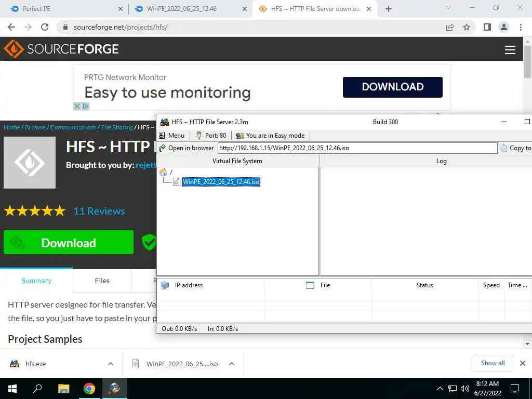Click the HFS title bar app icon
This screenshot has height=399, width=532.
[165, 122]
